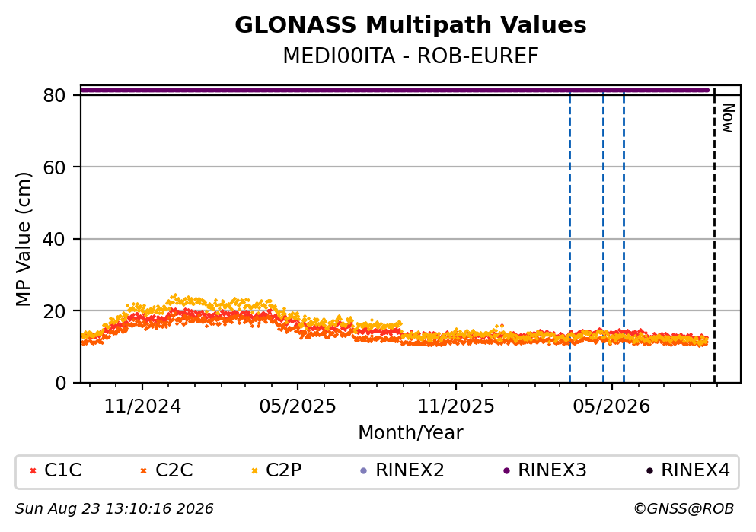This screenshot has height=532, width=756.
Task: Click the C2C legend entry
Action: (x=166, y=470)
